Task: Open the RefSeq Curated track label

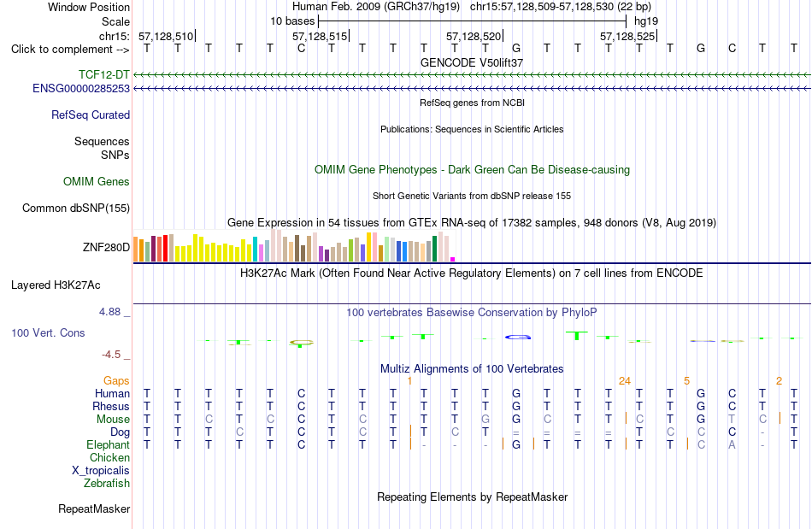Action: click(91, 115)
